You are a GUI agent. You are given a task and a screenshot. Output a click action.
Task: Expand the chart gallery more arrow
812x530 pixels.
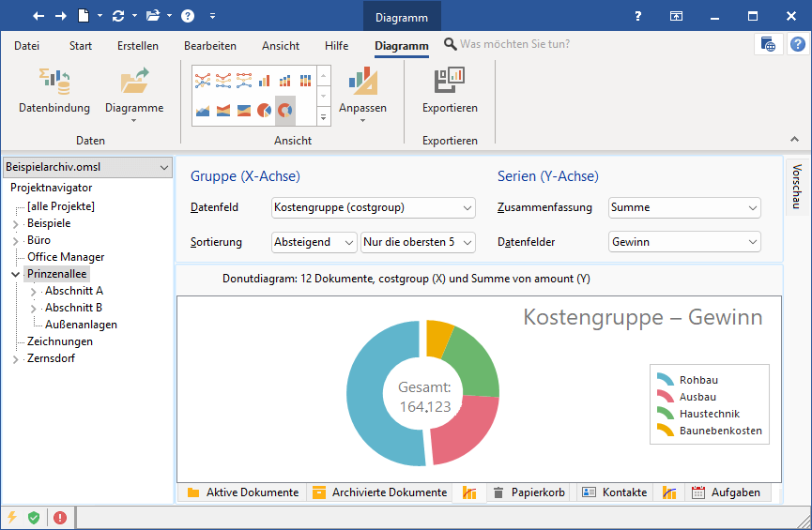323,117
